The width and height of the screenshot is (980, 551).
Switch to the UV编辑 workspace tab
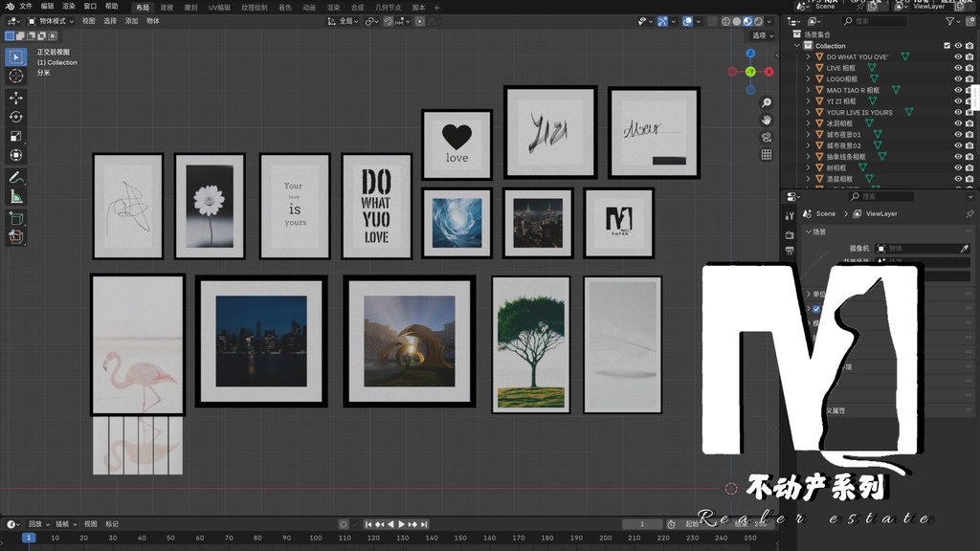(219, 8)
